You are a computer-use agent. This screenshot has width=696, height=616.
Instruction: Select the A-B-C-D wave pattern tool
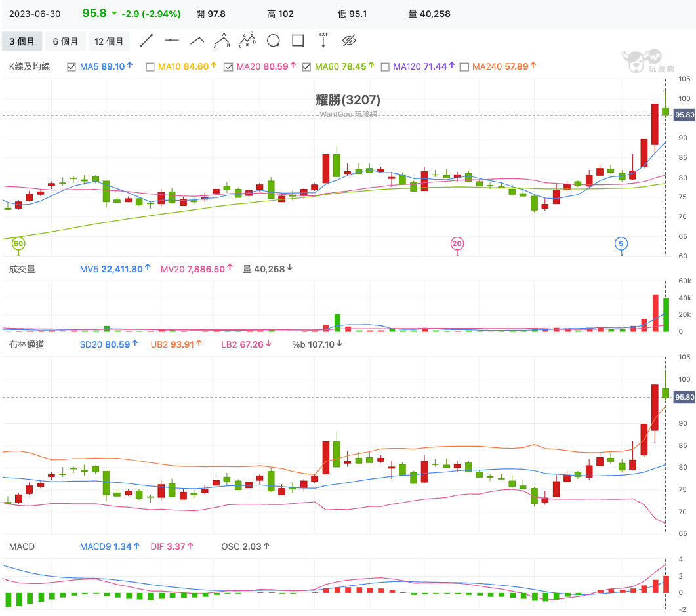tap(248, 41)
